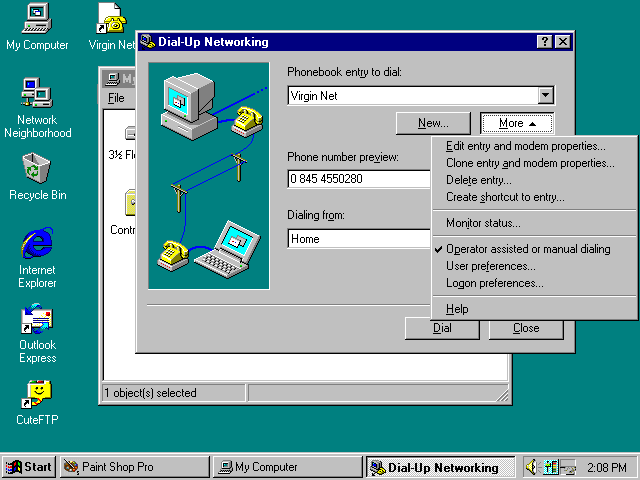Click the volume speaker tray icon
The width and height of the screenshot is (640, 480).
coord(531,467)
